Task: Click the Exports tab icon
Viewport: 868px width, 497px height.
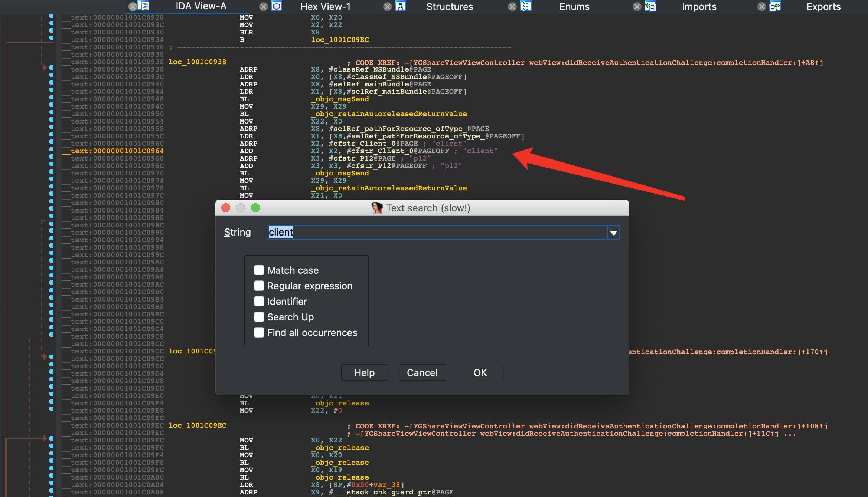Action: click(x=775, y=6)
